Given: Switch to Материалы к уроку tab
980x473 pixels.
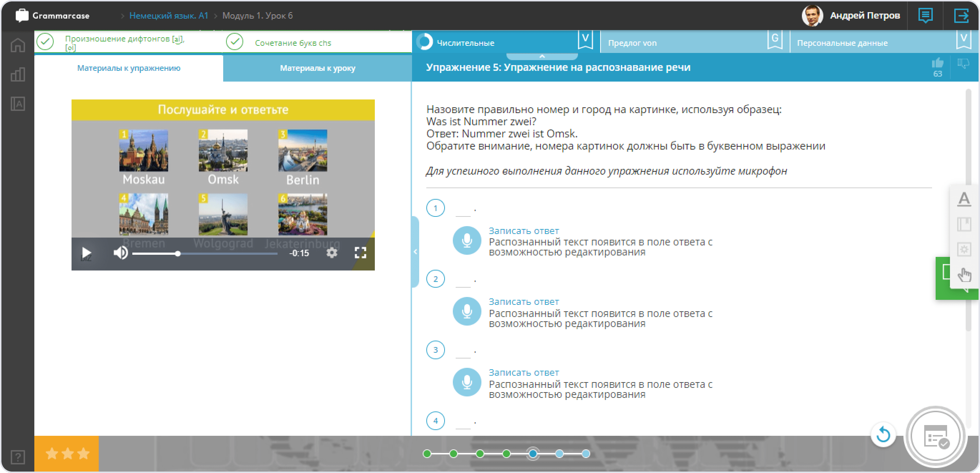Looking at the screenshot, I should 317,68.
